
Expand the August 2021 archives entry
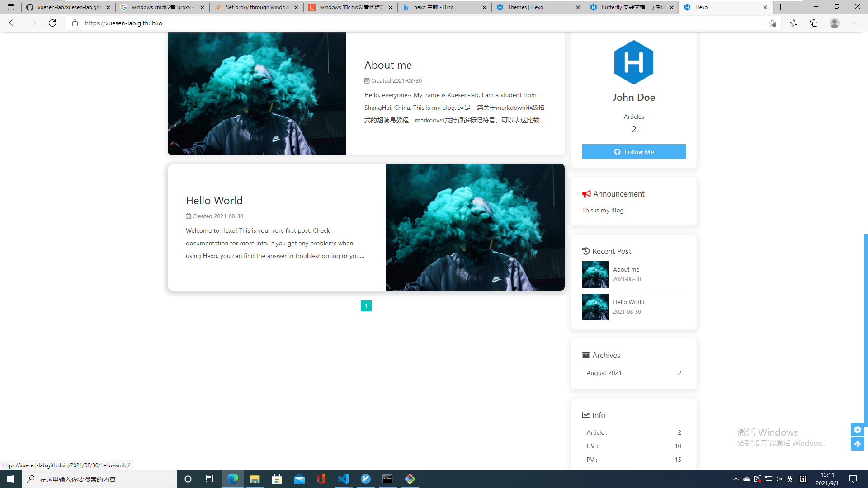pos(604,372)
